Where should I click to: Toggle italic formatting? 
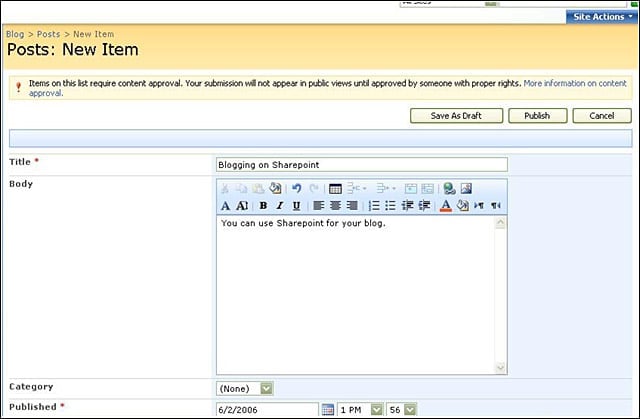(x=280, y=206)
